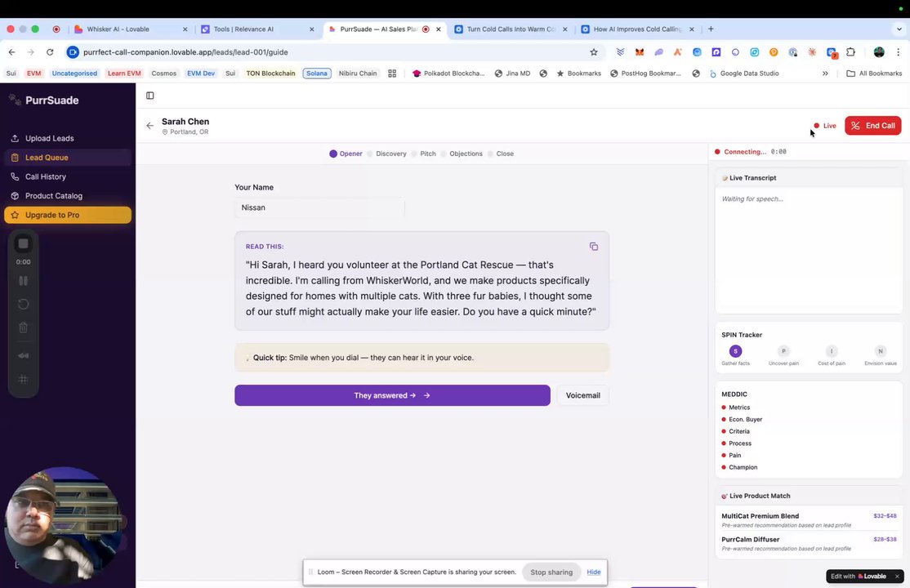
Task: Open the Extensions puzzle icon
Action: click(x=850, y=52)
